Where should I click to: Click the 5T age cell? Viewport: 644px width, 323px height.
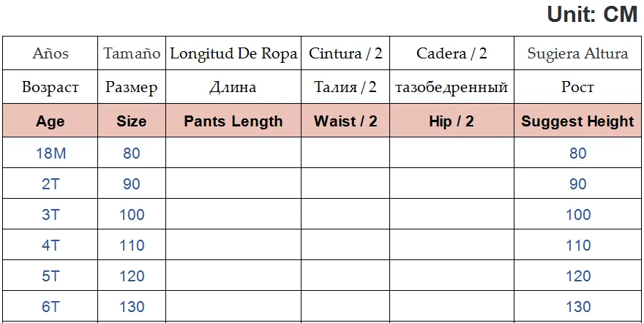pyautogui.click(x=50, y=276)
